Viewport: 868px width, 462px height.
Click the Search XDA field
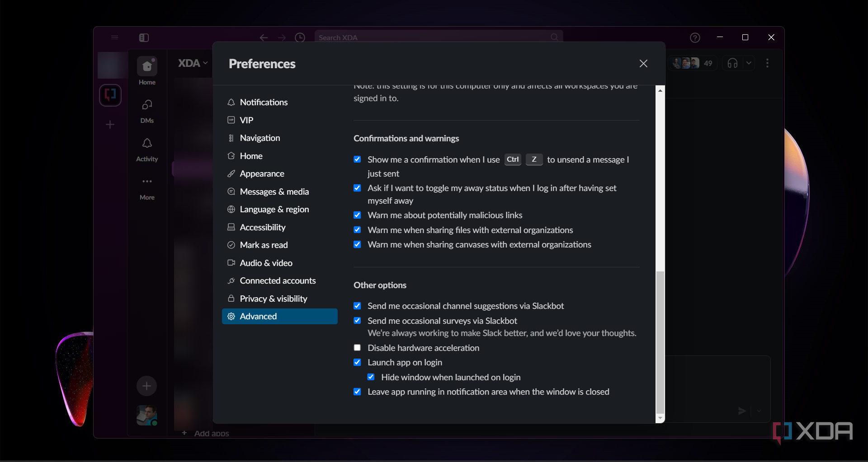pos(439,37)
